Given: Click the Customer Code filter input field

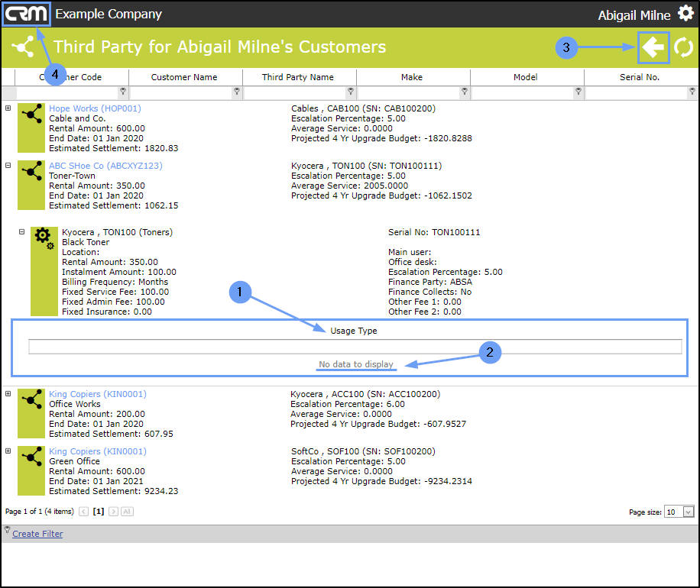Looking at the screenshot, I should point(67,92).
